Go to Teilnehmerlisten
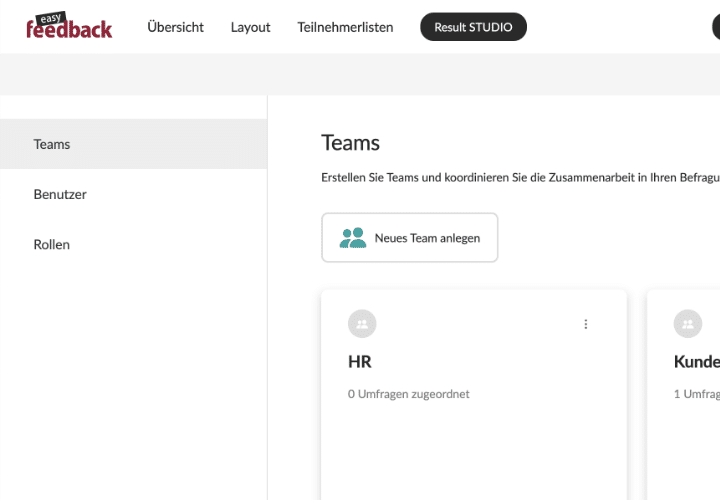This screenshot has width=720, height=500. coord(345,27)
